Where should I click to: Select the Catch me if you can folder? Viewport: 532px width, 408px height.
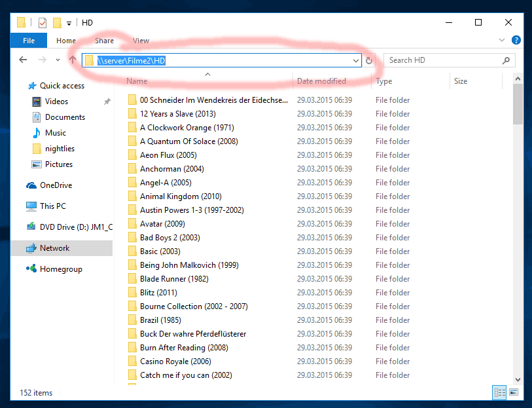point(180,375)
